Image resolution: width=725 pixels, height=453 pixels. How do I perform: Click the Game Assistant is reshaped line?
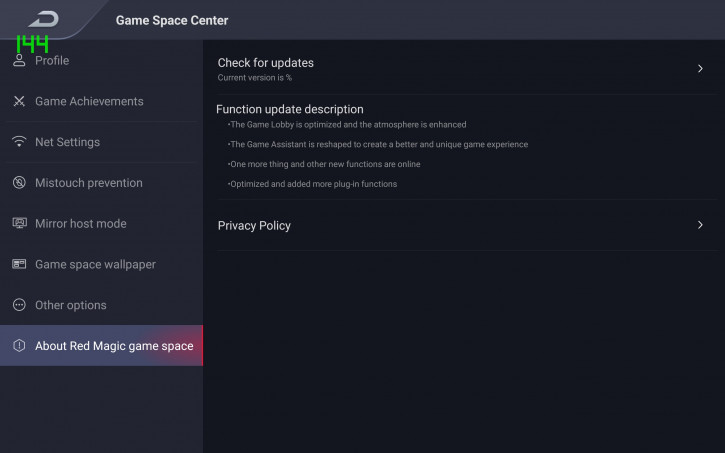pos(378,145)
